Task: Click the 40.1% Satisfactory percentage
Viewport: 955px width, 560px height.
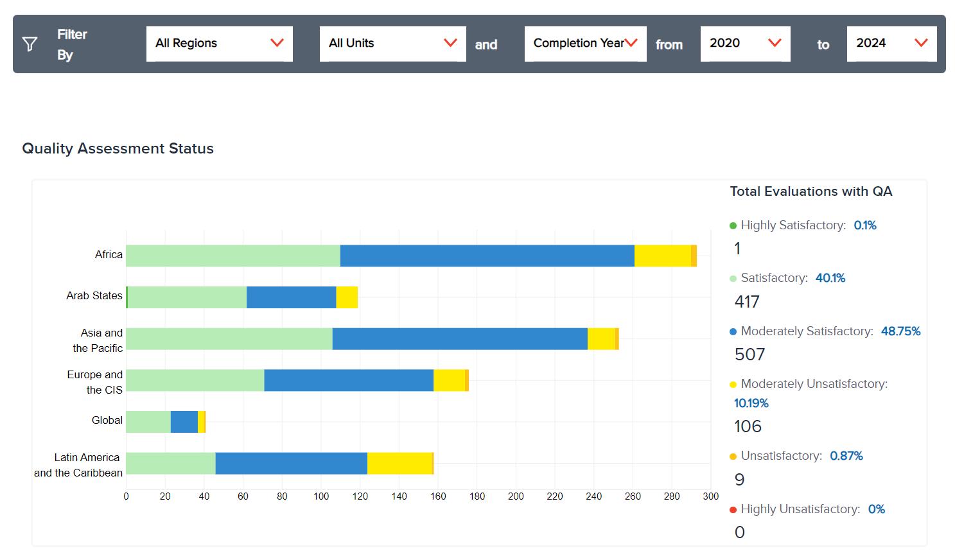Action: click(830, 278)
